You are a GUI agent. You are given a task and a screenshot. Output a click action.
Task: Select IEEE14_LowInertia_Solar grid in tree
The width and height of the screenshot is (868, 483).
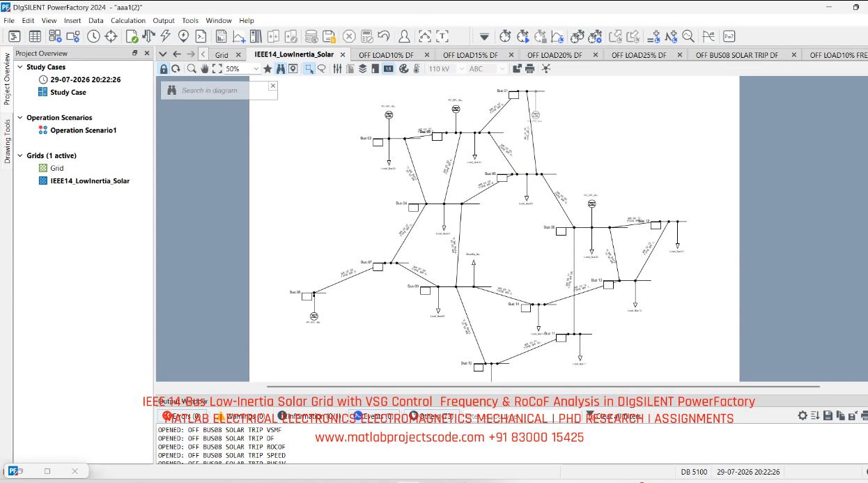tap(90, 181)
